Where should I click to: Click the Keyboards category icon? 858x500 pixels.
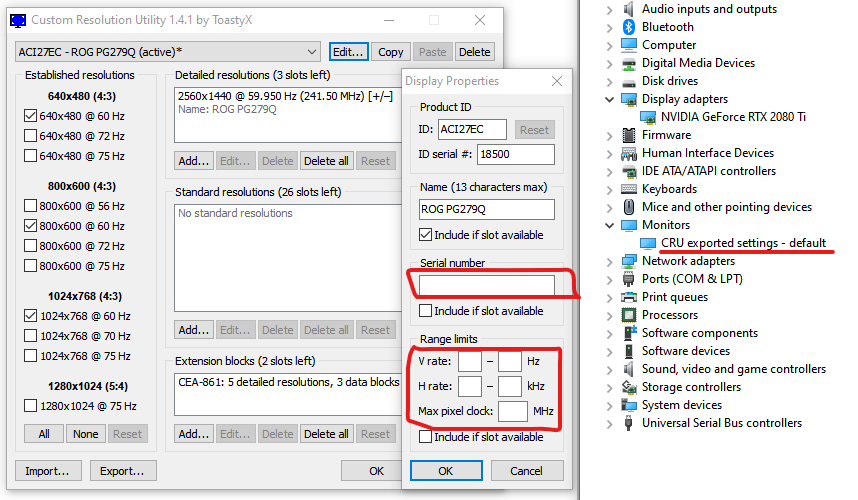pyautogui.click(x=629, y=189)
